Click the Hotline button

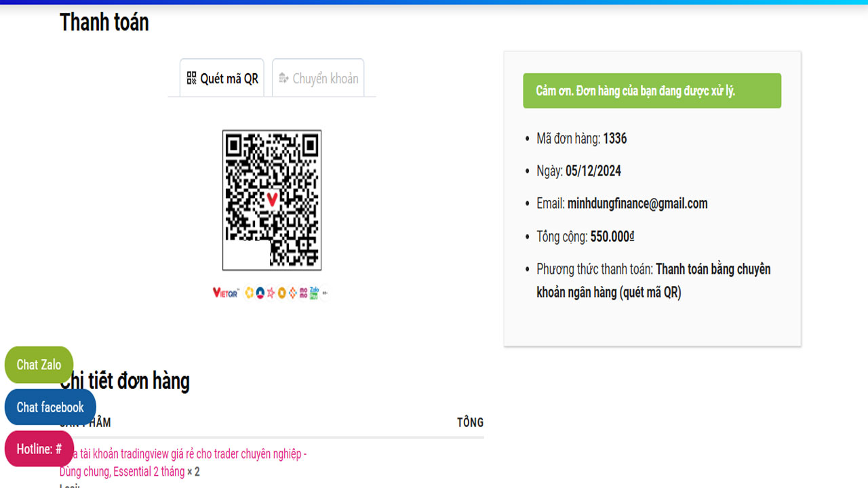pyautogui.click(x=39, y=449)
